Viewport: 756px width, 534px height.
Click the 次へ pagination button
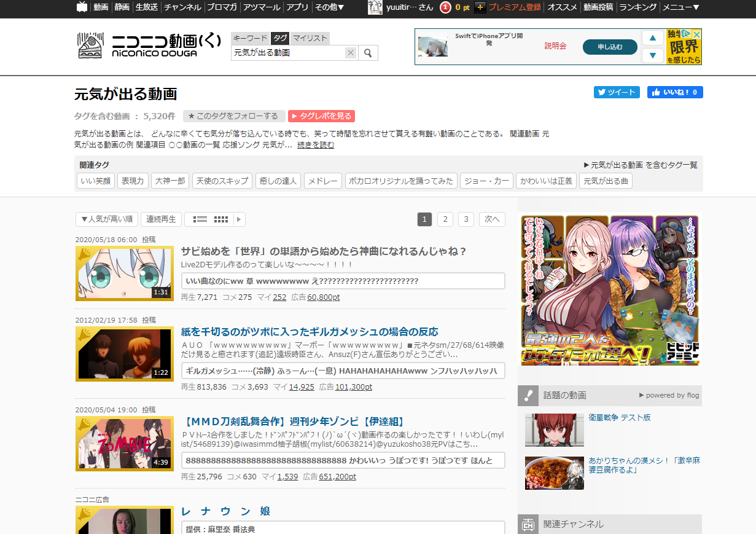[493, 219]
